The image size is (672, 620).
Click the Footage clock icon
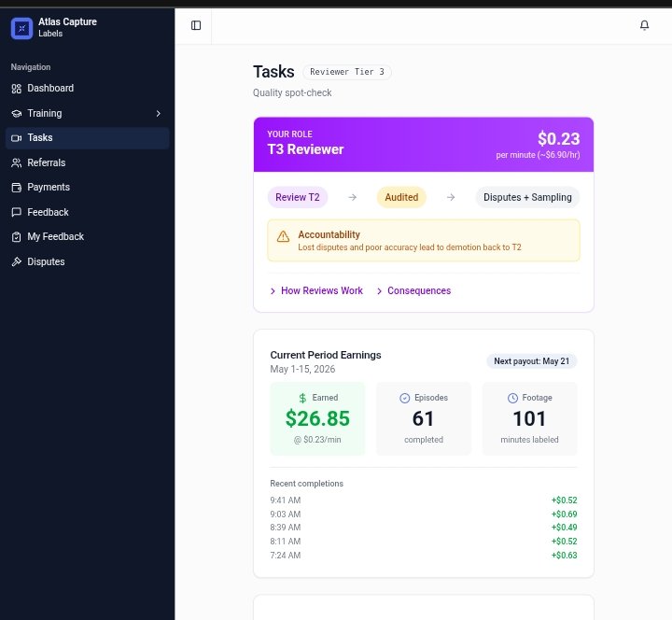[512, 399]
